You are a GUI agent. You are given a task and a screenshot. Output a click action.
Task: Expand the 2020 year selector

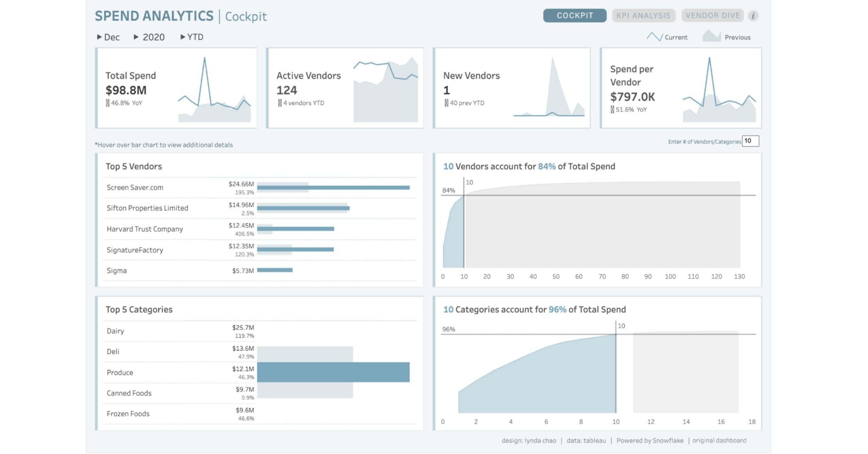pos(149,37)
